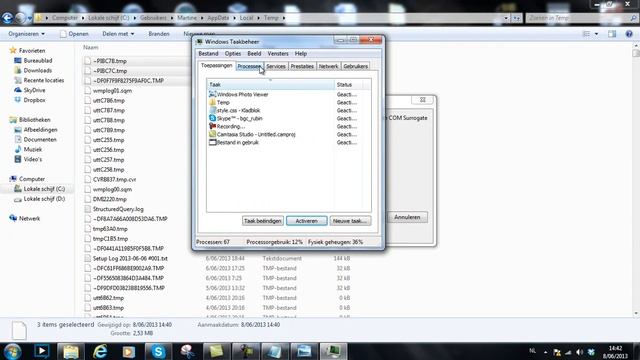Select the file StructuredQuery.log
Viewport: 640px width, 360px height.
point(114,209)
